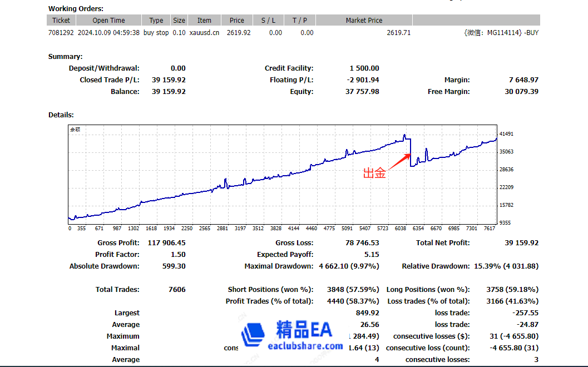Select the Ticket column header
This screenshot has height=367, width=588.
61,21
